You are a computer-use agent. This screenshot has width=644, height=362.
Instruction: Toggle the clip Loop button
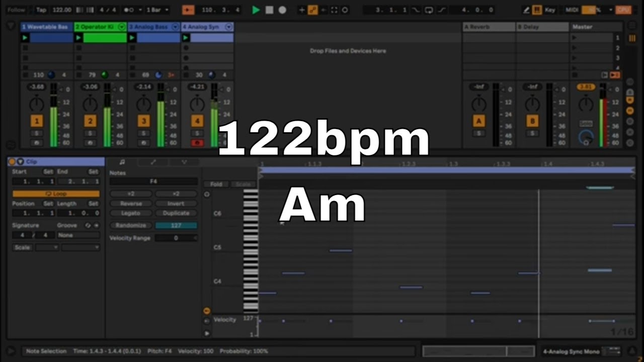[x=56, y=194]
